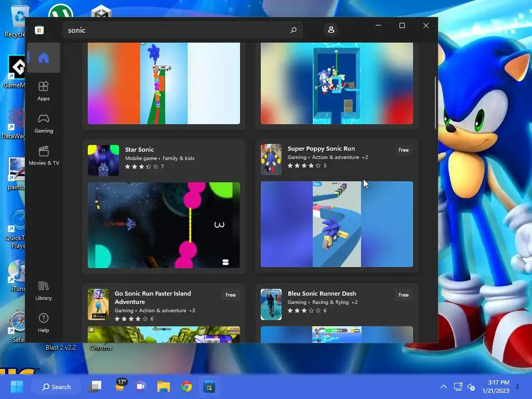Click Mobile game category under Star Sonic
The image size is (532, 399).
[141, 158]
